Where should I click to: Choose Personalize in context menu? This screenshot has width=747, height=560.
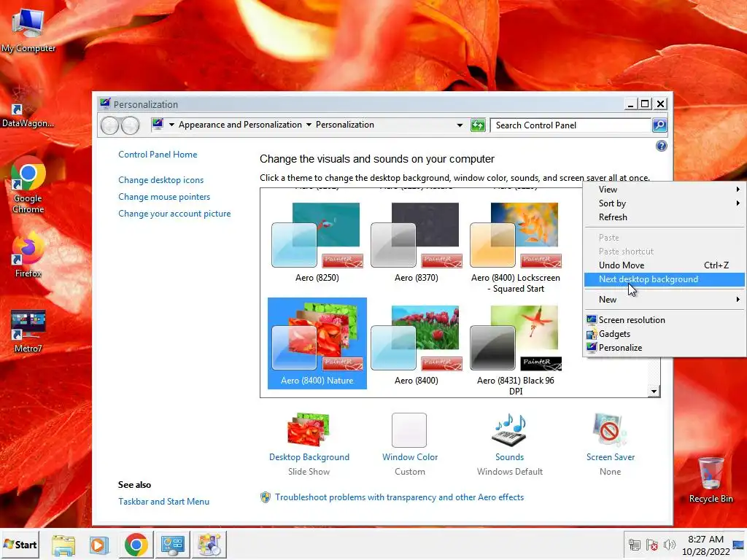point(664,348)
